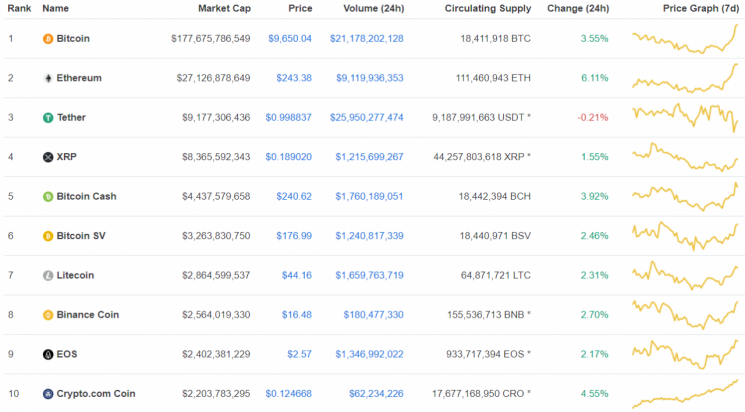745x412 pixels.
Task: Click Bitcoin SV price $176.99
Action: point(294,236)
